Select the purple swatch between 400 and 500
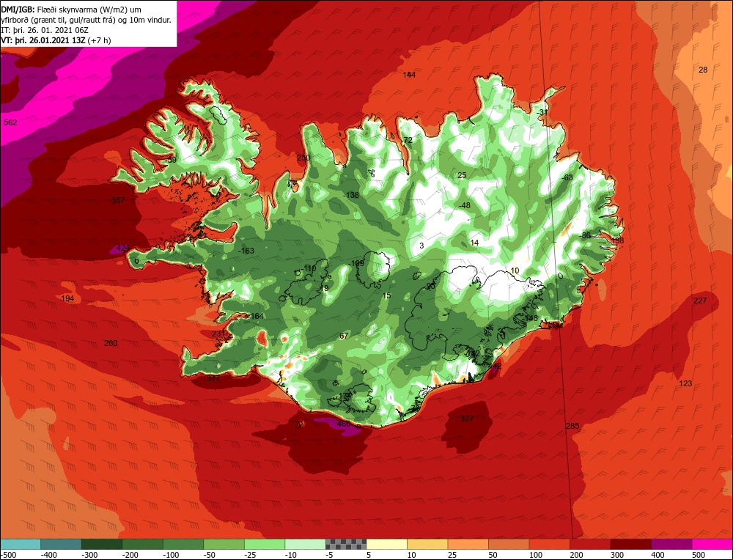The image size is (733, 560). tap(671, 544)
